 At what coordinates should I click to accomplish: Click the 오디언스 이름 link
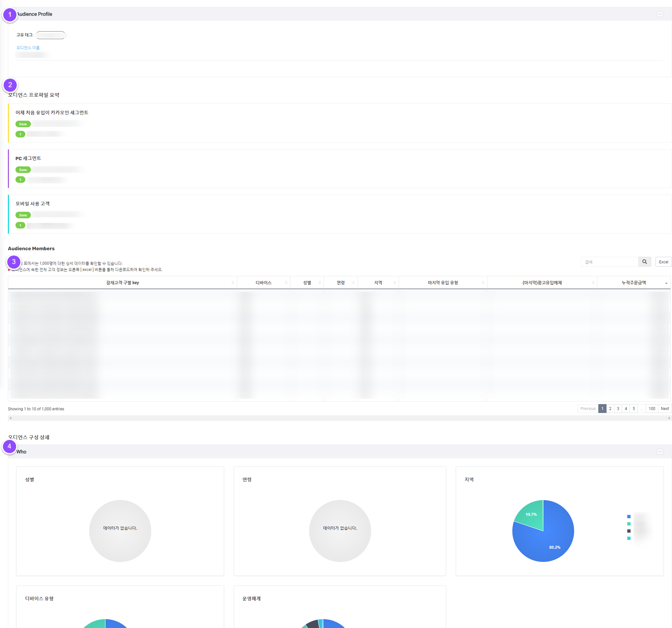pos(28,48)
